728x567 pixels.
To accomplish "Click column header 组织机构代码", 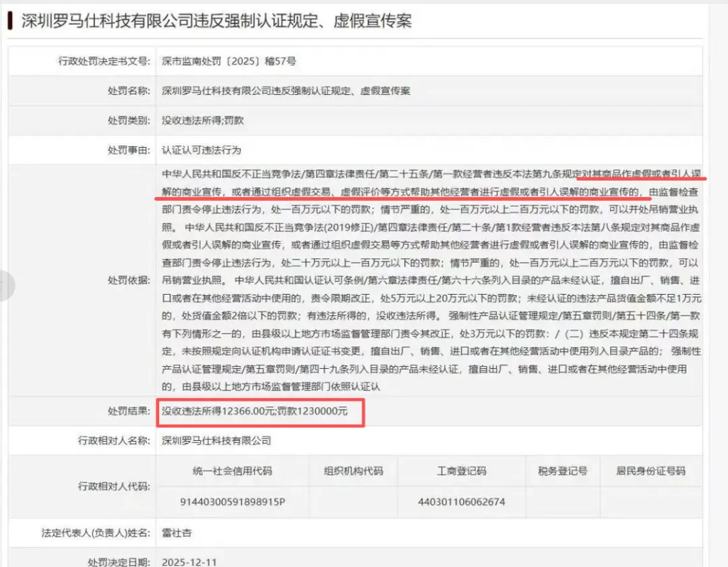I will (x=353, y=471).
